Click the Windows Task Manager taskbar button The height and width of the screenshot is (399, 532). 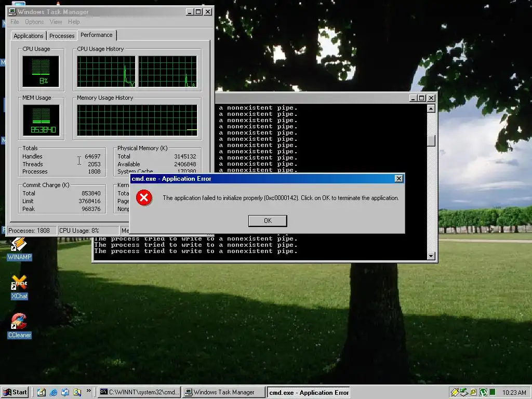[224, 392]
